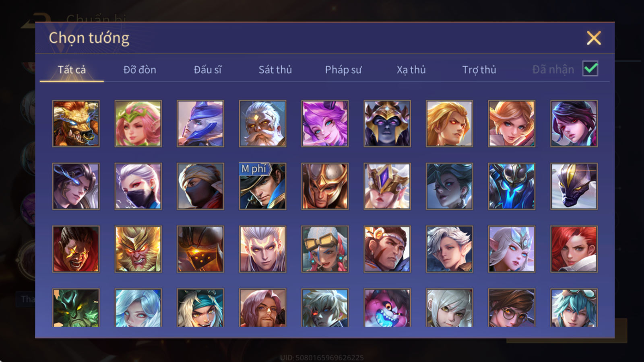Choose the goggles-wearing pilot girl hero

[x=325, y=249]
